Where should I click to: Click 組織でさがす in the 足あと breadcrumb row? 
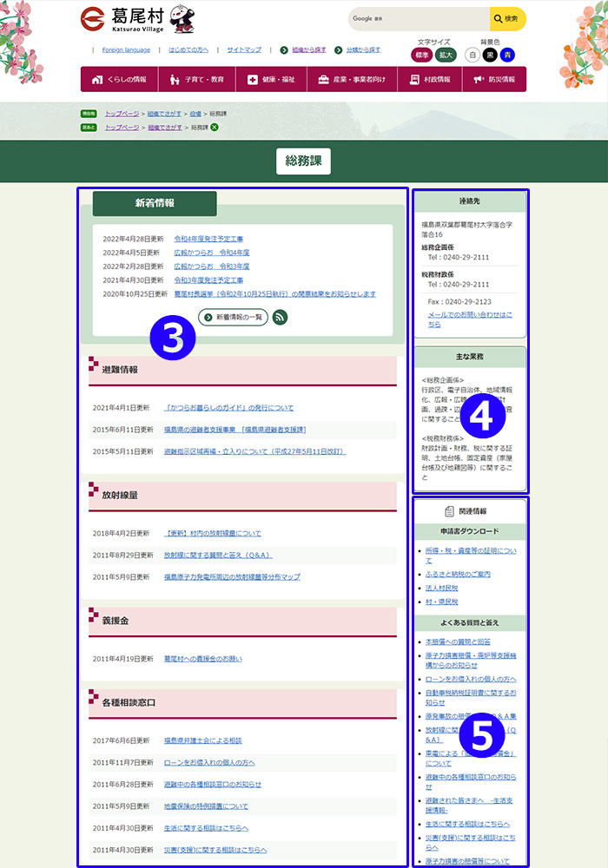(164, 128)
